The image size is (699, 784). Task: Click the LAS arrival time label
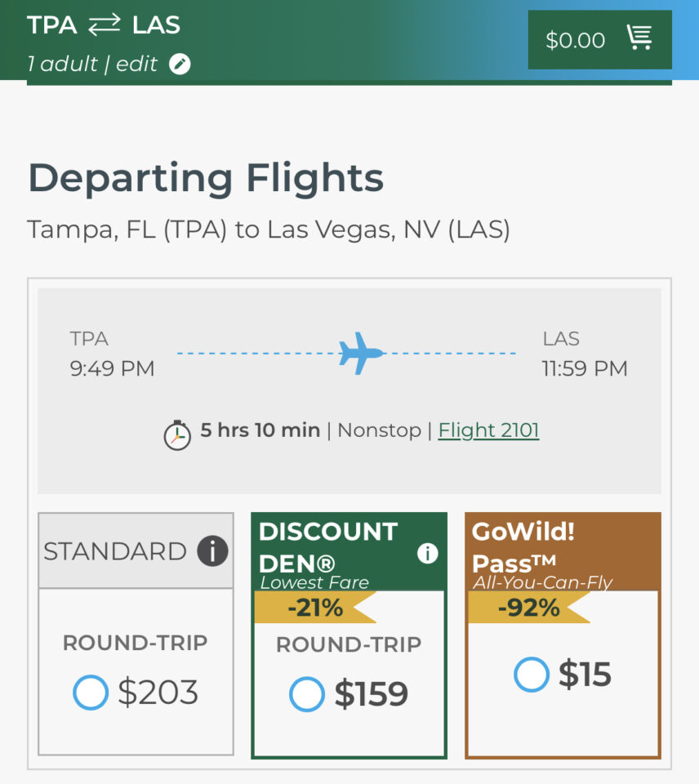[586, 368]
